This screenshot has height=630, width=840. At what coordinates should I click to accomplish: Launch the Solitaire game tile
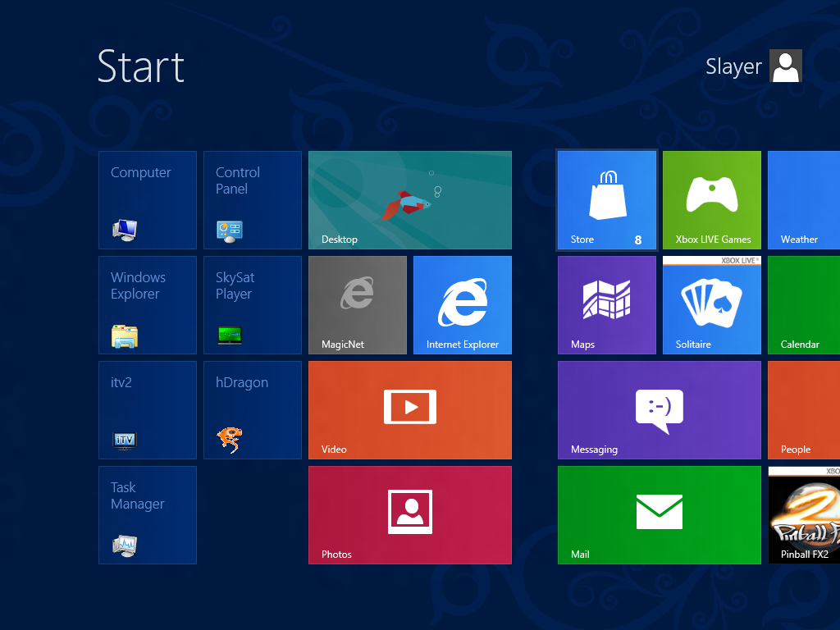pyautogui.click(x=711, y=305)
